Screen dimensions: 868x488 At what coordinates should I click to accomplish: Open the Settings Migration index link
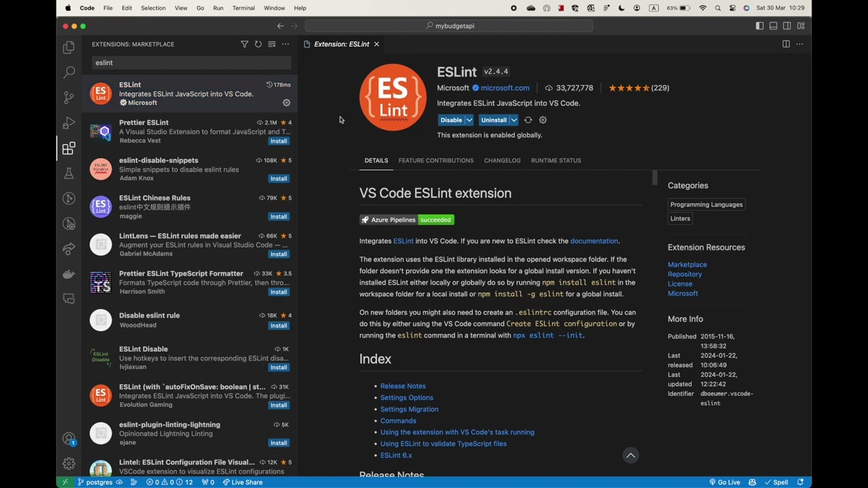pos(410,409)
